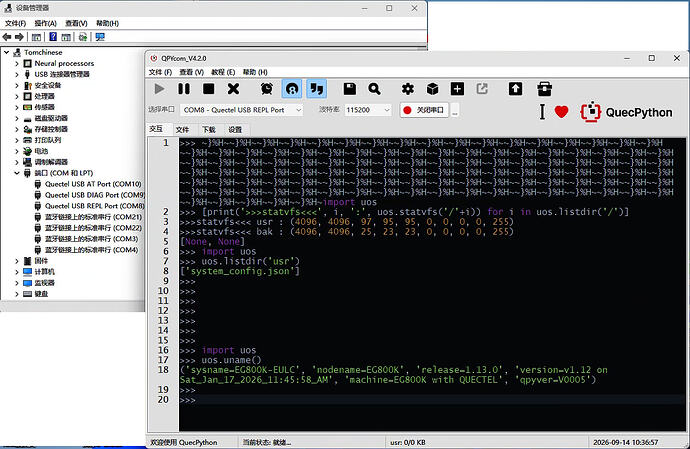Click the QuecPython logo
This screenshot has width=690, height=449.
[x=627, y=112]
